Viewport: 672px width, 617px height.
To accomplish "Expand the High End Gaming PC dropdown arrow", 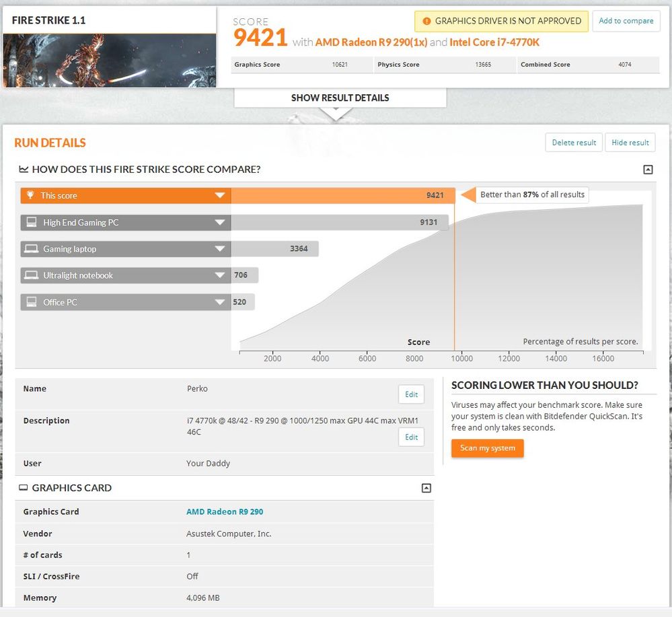I will [220, 222].
